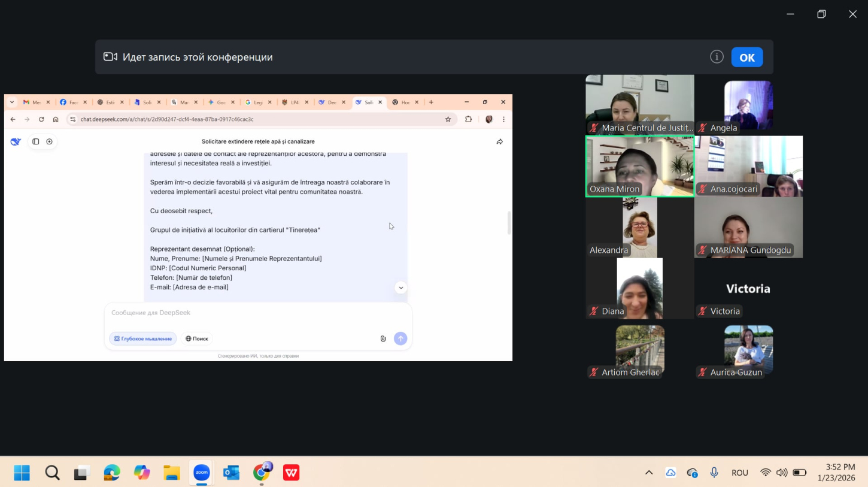Click the scroll-to-bottom chevron in chat

400,288
